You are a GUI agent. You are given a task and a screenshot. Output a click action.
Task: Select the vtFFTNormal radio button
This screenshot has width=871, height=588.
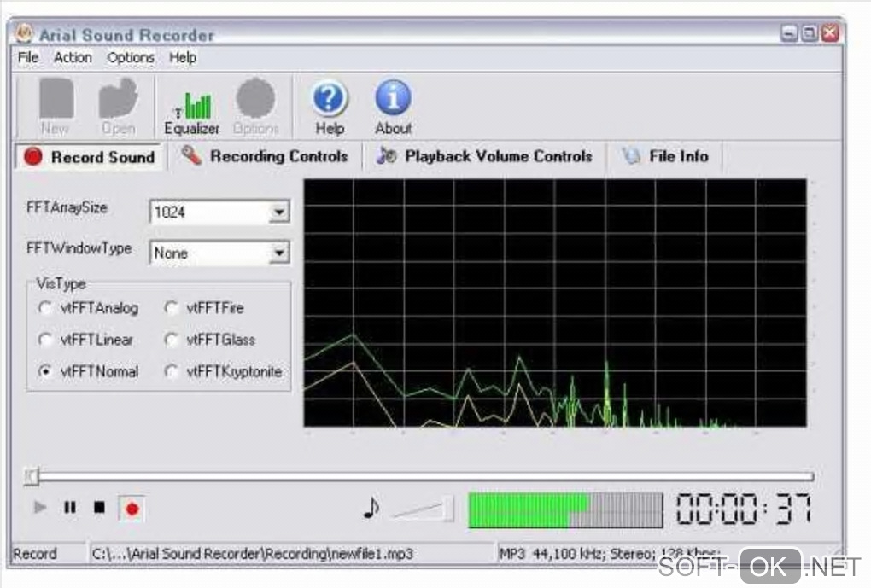point(45,371)
